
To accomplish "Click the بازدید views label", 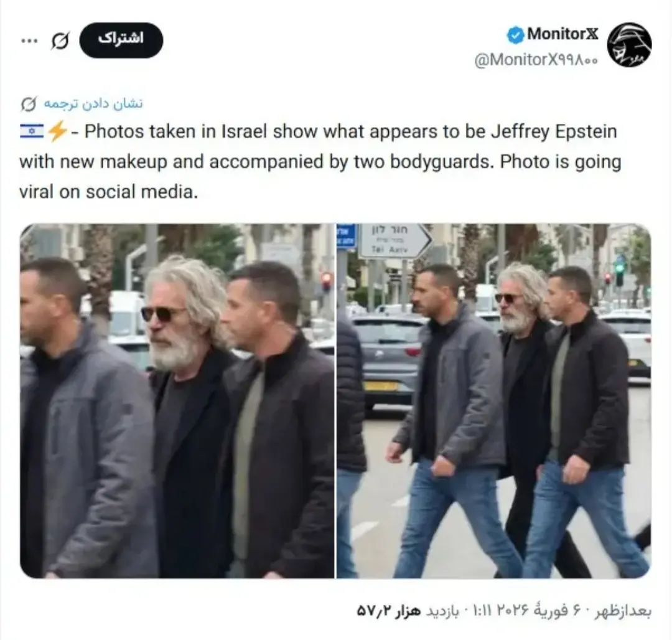I will 441,611.
